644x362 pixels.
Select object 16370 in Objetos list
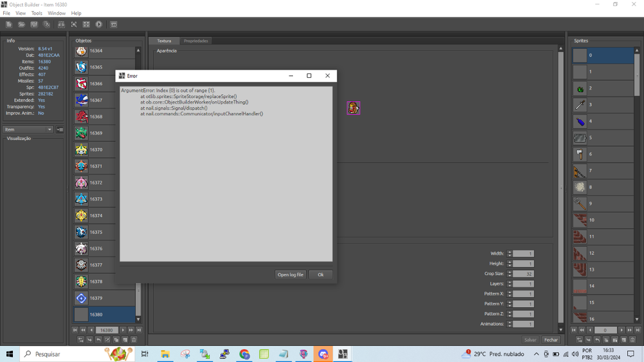tap(104, 149)
